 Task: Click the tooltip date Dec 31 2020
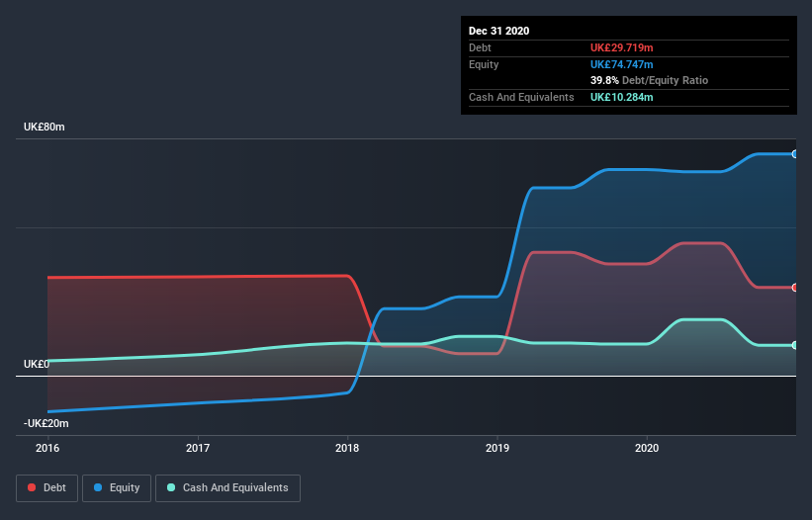(x=498, y=31)
